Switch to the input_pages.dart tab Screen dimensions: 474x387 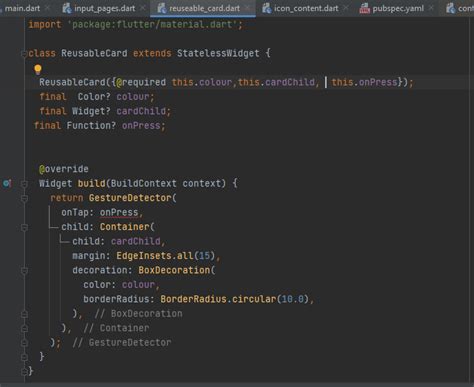pyautogui.click(x=105, y=8)
